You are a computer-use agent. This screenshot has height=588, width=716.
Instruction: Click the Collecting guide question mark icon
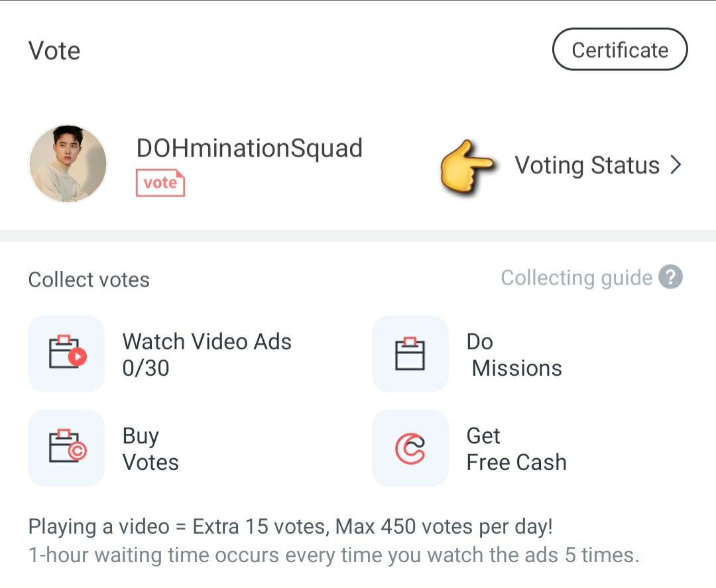point(670,277)
